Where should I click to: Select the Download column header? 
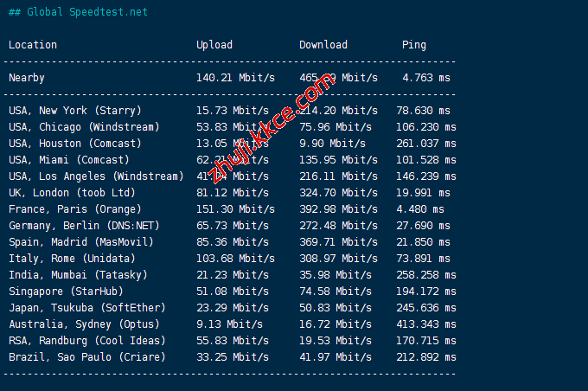tap(323, 45)
